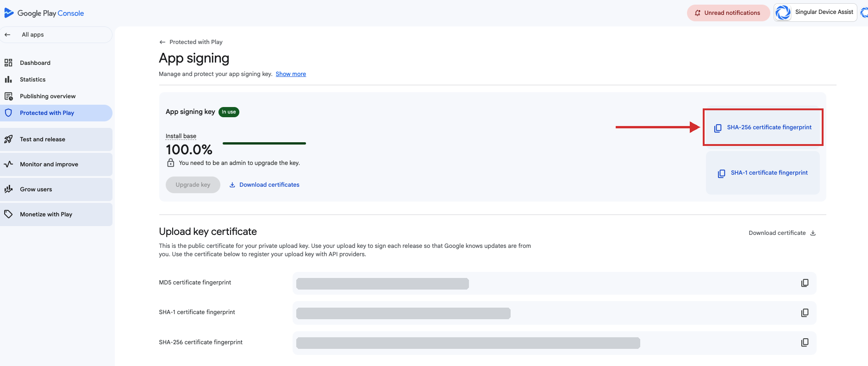Image resolution: width=868 pixels, height=366 pixels.
Task: Copy upload key SHA-256 fingerprint value
Action: pyautogui.click(x=805, y=342)
